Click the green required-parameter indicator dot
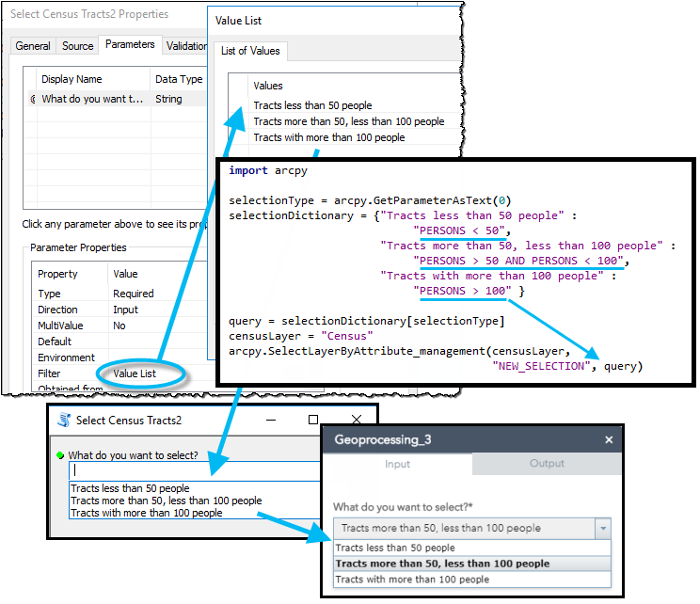This screenshot has height=604, width=700. 60,455
